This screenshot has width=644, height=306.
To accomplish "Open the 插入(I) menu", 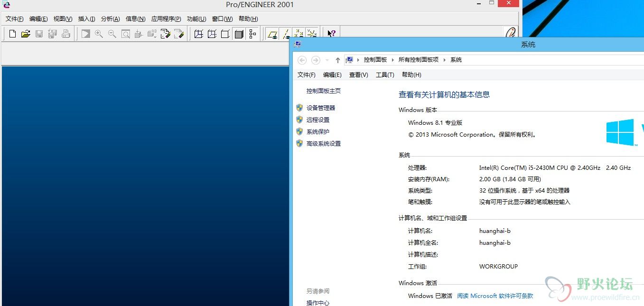I will [x=86, y=19].
